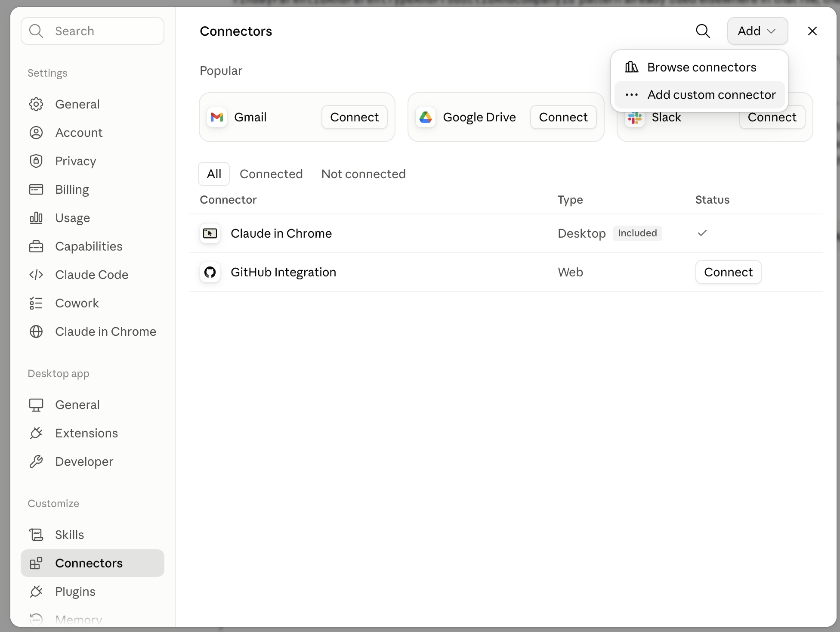840x632 pixels.
Task: Click the ellipsis icon beside Add custom connector
Action: (x=631, y=95)
